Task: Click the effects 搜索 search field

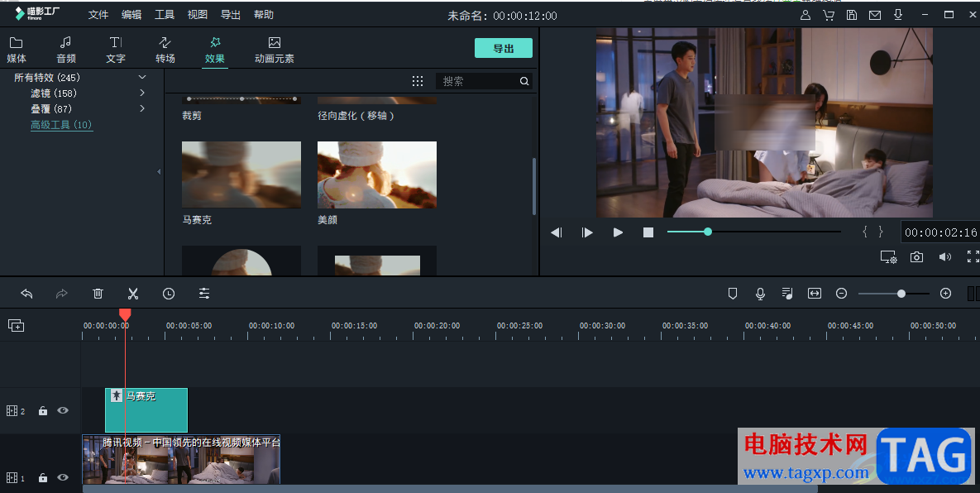Action: 478,81
